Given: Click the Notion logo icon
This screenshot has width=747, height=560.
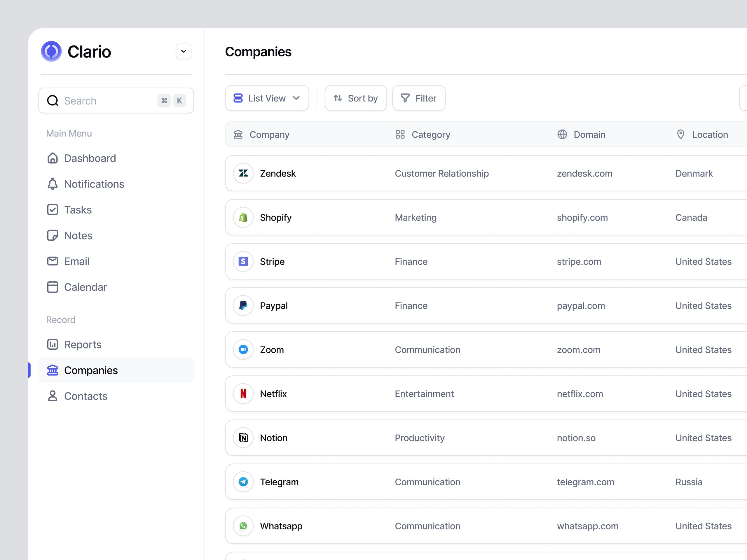Looking at the screenshot, I should tap(243, 438).
